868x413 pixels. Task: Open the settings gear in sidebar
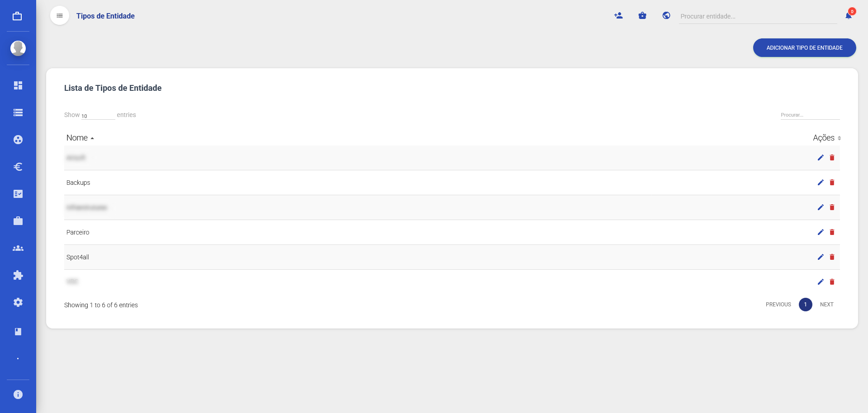[18, 302]
